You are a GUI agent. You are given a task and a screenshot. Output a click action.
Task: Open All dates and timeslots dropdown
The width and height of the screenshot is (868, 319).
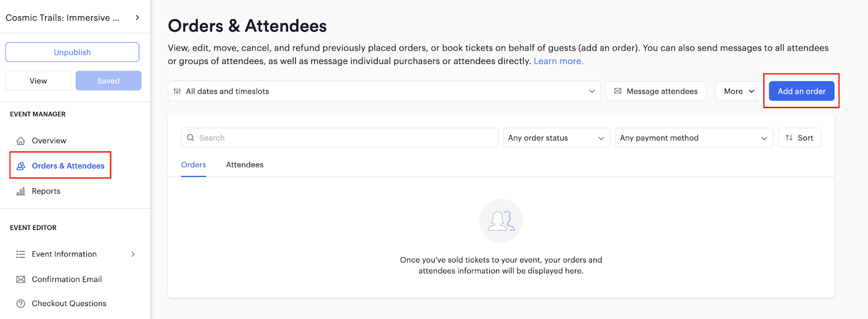tap(384, 91)
